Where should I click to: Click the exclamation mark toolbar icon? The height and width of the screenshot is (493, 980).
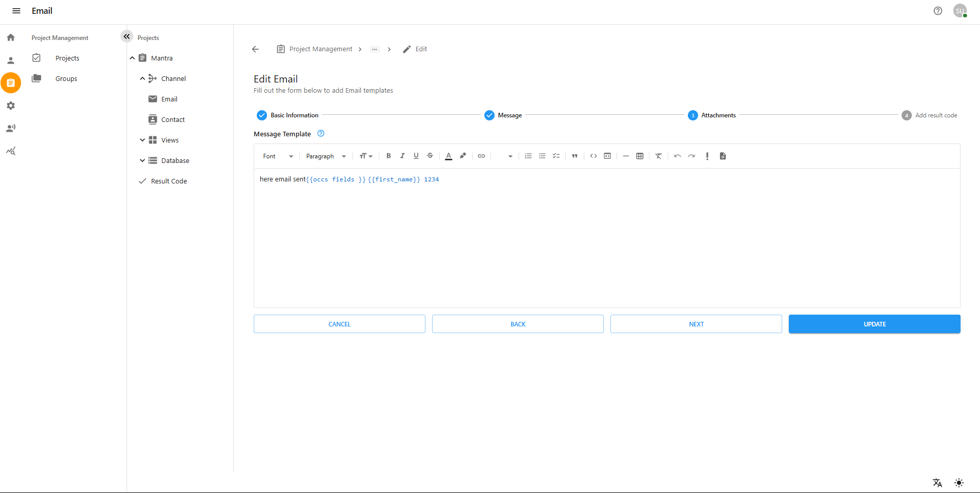coord(707,156)
